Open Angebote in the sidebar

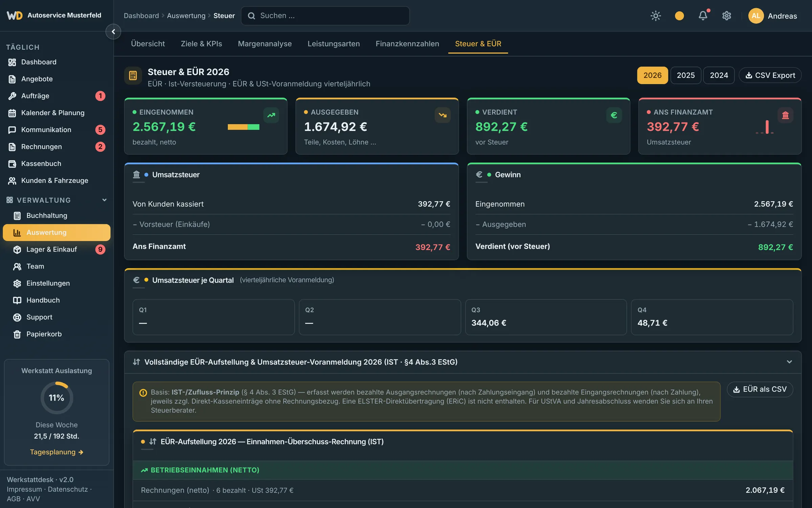(57, 79)
